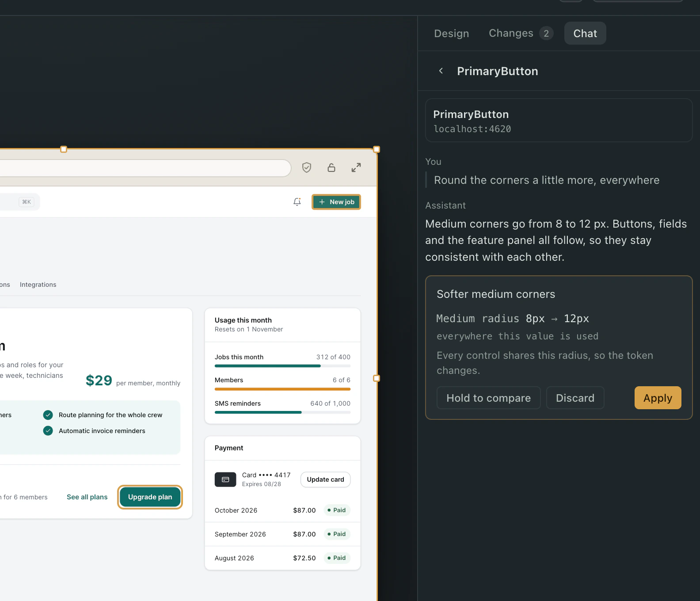Click the Usage this month heading
The width and height of the screenshot is (700, 601).
(243, 320)
